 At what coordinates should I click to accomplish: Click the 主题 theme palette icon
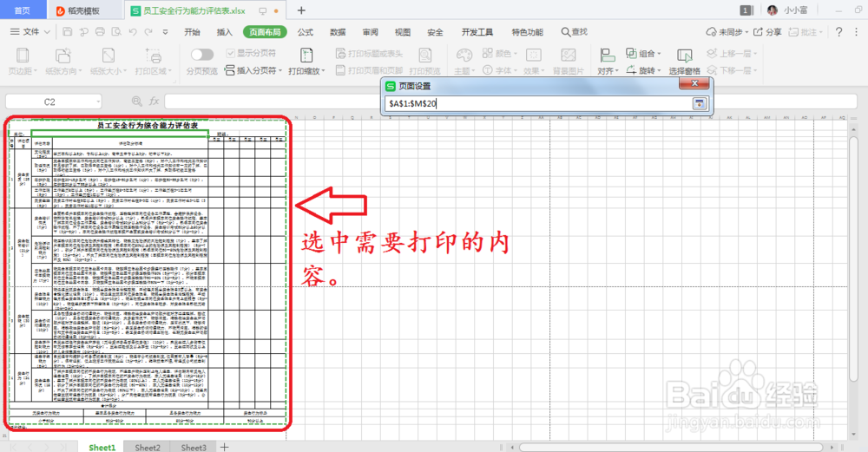[x=464, y=55]
